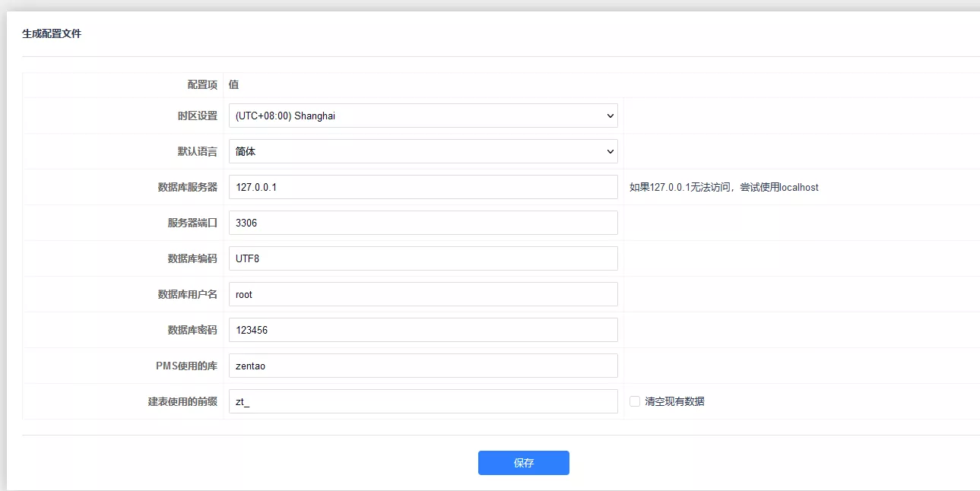
Task: Click the 配置项 column header
Action: click(202, 85)
